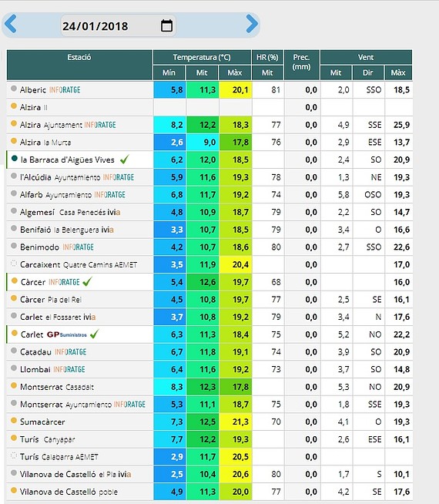Click the date field 24/01/2018

tap(118, 25)
